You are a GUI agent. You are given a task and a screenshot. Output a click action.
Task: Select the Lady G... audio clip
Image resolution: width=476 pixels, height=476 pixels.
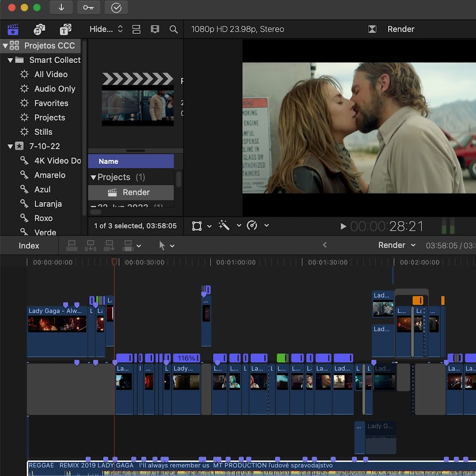point(381,437)
